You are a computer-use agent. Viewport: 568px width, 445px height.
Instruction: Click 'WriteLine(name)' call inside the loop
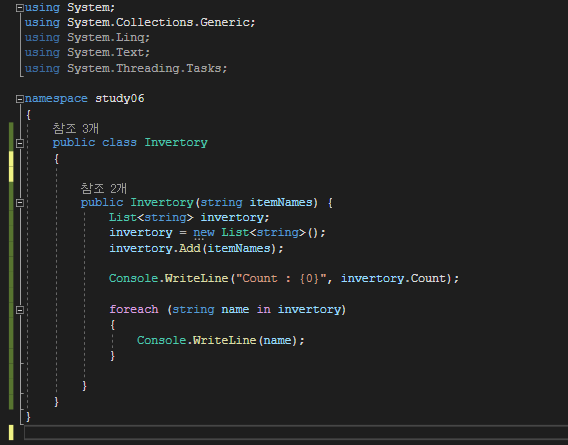pyautogui.click(x=245, y=340)
